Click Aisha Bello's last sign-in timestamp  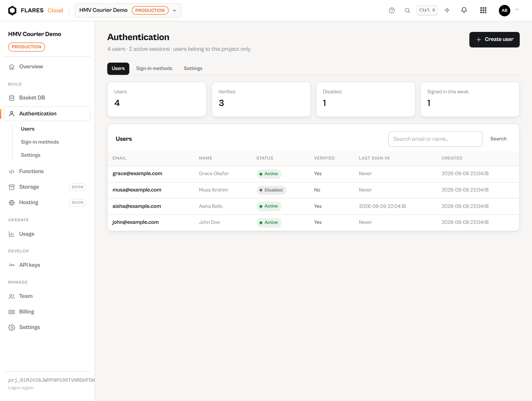pos(382,206)
